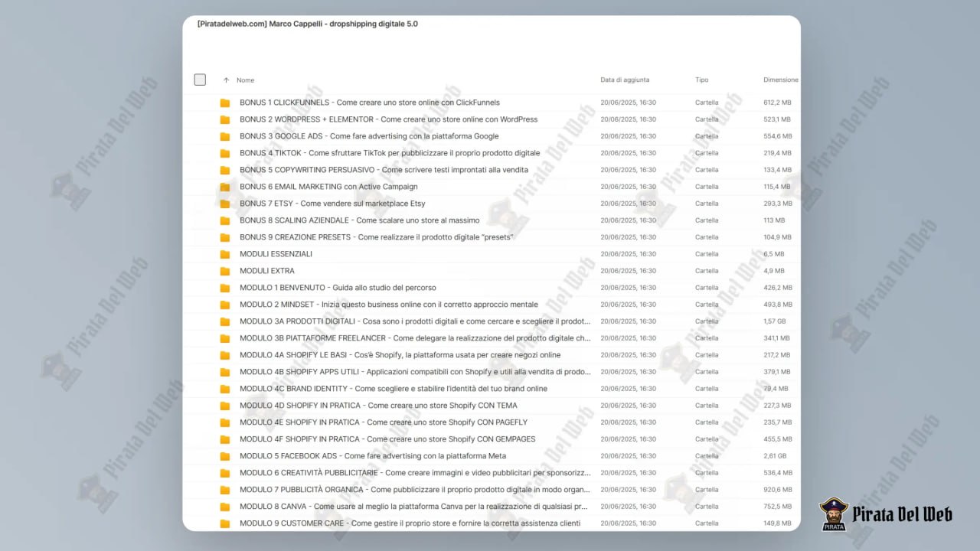Click folder icon for BONUS 2 WORDPRESS + ELEMENTOR
This screenshot has height=551, width=980.
225,119
